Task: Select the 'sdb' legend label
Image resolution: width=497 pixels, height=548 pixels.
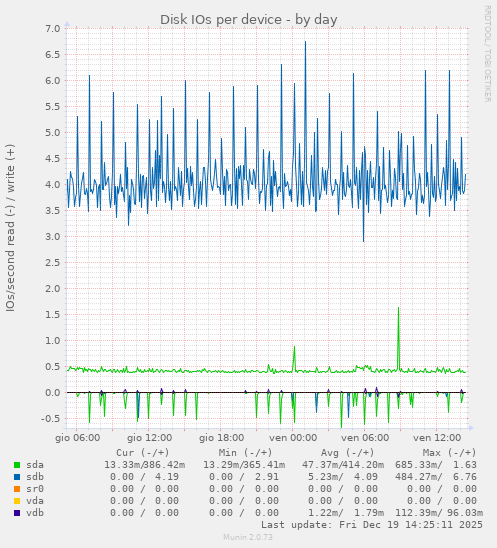Action: 35,477
